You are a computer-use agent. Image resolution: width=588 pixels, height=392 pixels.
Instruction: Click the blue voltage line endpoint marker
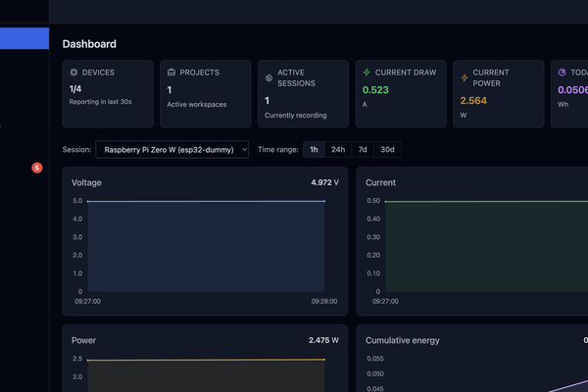coord(324,201)
